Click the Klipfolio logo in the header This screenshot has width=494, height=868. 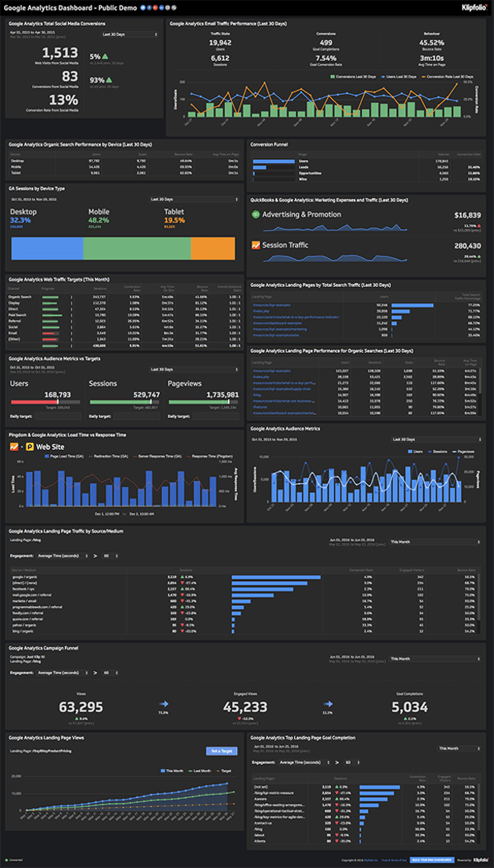471,7
